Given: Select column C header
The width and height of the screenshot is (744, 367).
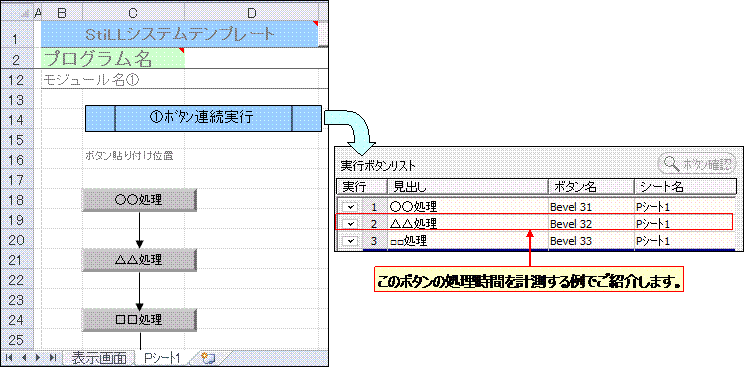Looking at the screenshot, I should (133, 14).
